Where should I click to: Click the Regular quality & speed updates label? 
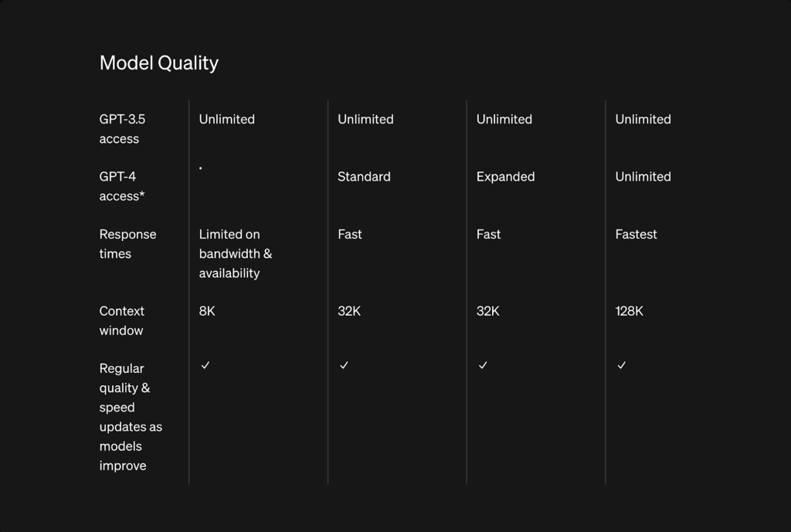(131, 417)
